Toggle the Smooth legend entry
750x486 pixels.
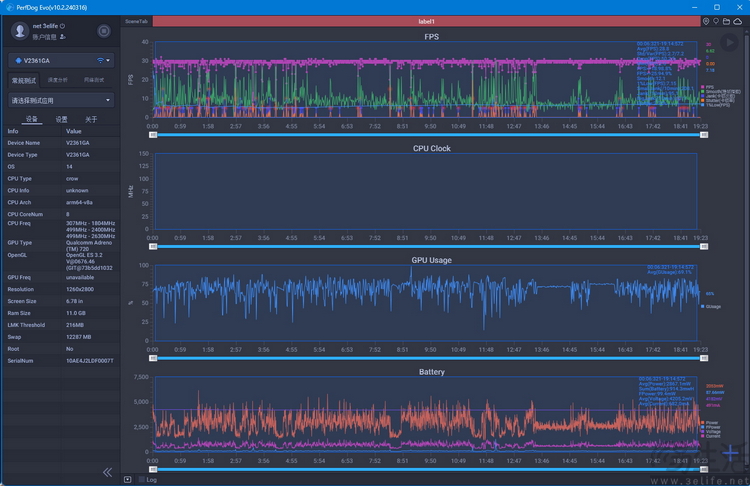coord(720,91)
